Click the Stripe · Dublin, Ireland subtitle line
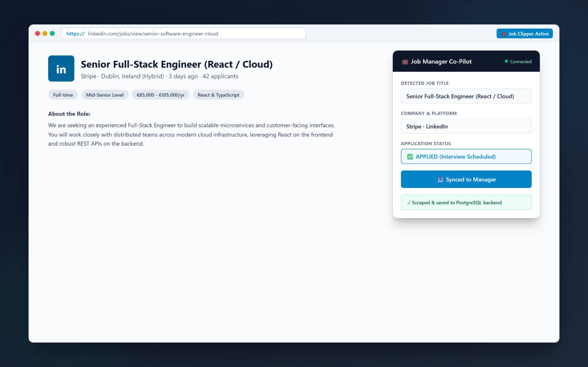Screen dimensions: 588x367 coord(159,76)
